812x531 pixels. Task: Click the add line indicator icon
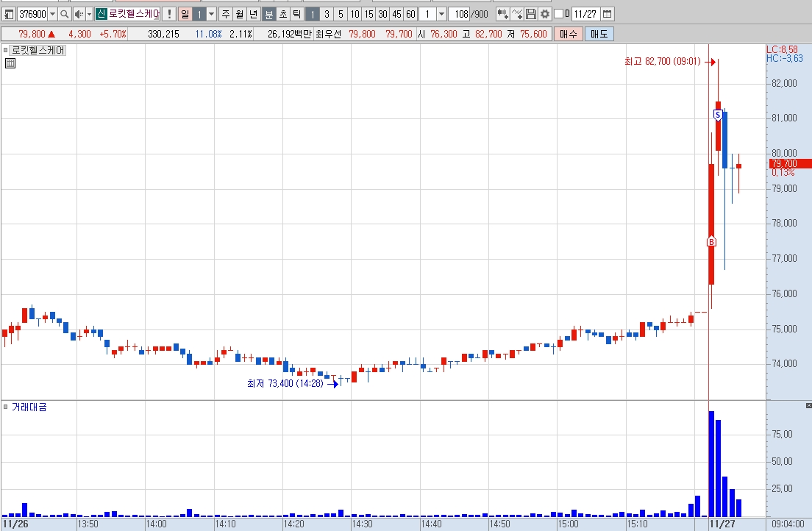pyautogui.click(x=517, y=14)
